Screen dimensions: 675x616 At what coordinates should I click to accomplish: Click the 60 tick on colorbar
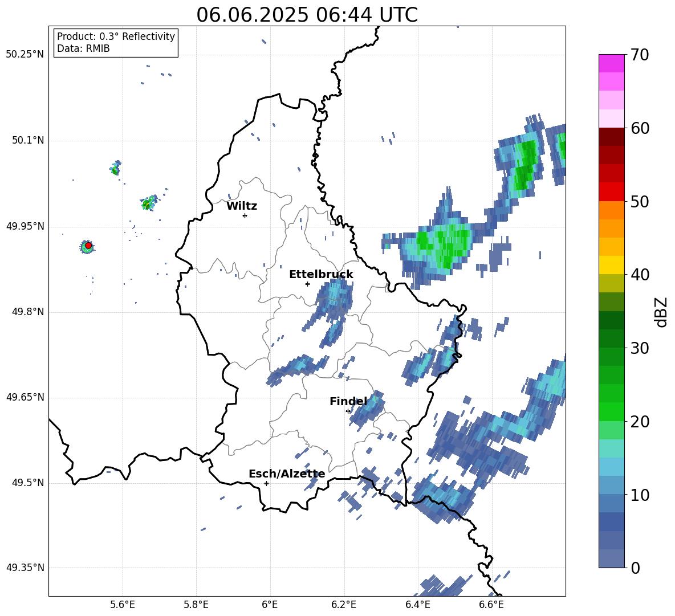pos(640,128)
